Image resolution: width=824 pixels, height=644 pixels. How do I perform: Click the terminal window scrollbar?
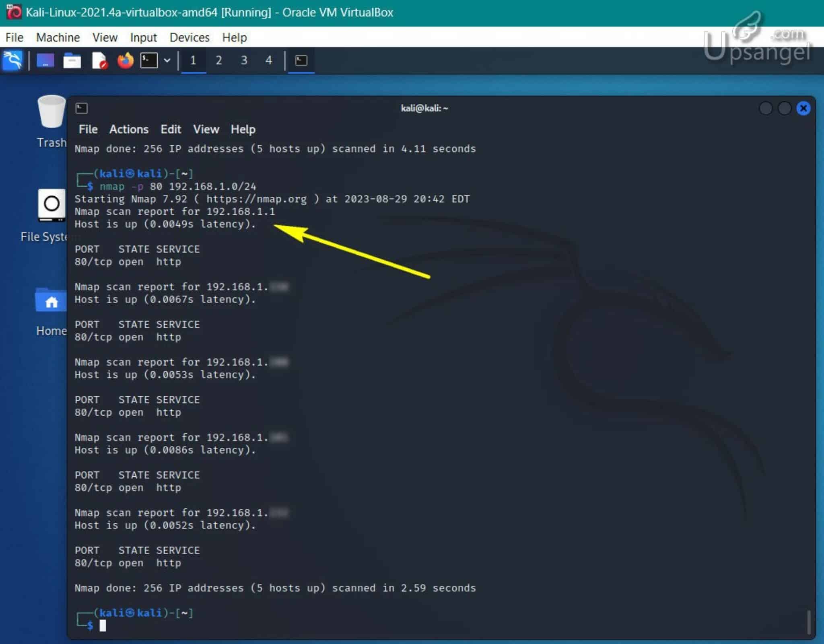[x=808, y=621]
